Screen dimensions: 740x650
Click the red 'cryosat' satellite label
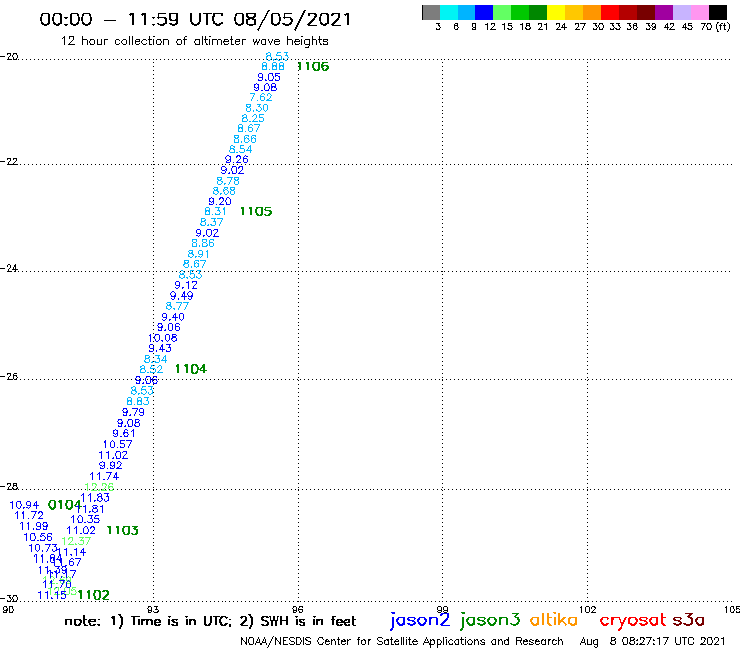point(633,621)
